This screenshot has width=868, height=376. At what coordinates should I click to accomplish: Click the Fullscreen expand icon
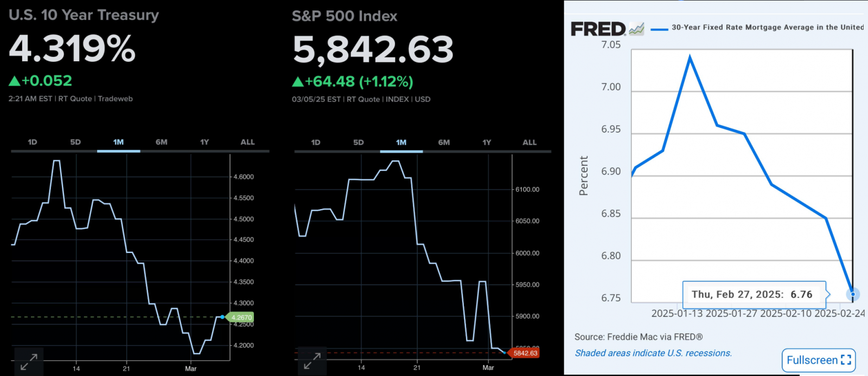pyautogui.click(x=845, y=360)
